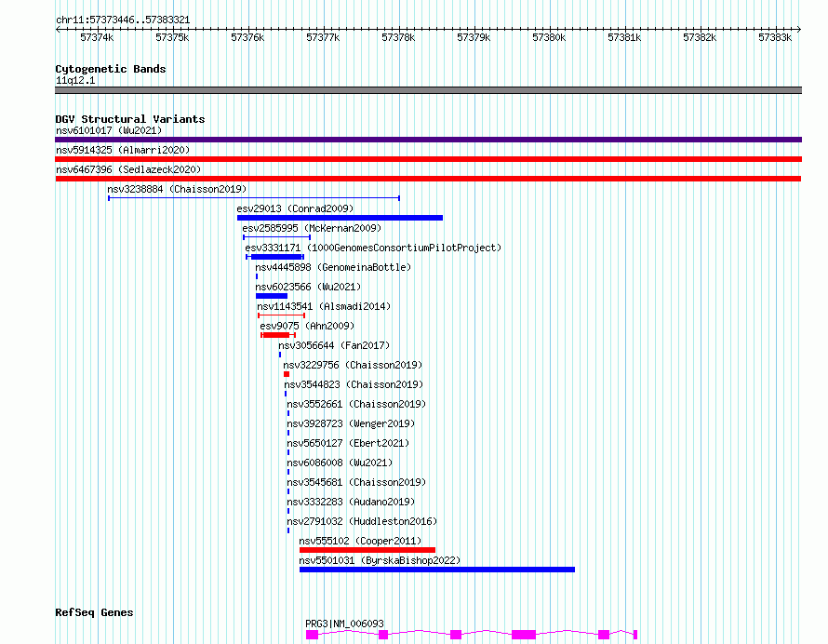The height and width of the screenshot is (644, 828).
Task: Click the blue nsv5501031 variant bar
Action: (x=437, y=570)
